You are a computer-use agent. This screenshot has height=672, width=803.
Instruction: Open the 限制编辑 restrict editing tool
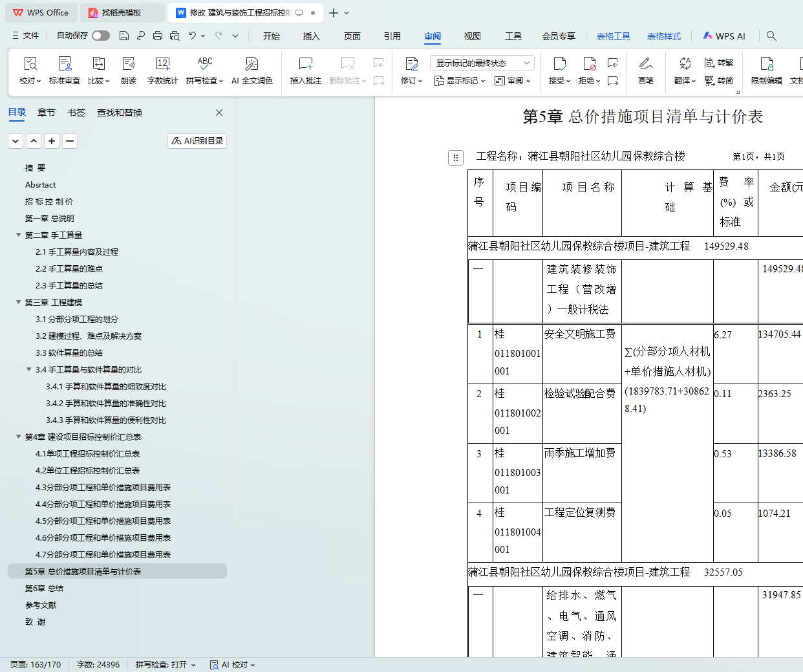766,64
